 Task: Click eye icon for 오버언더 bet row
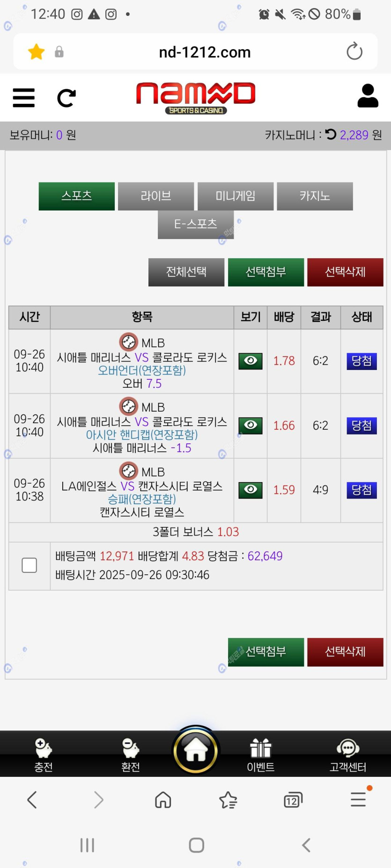click(x=251, y=361)
